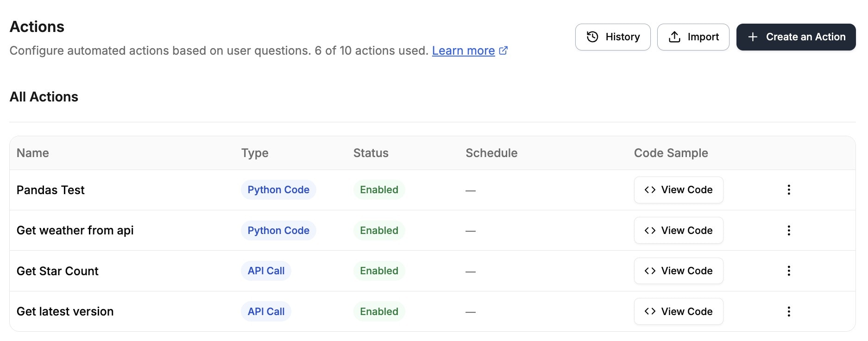Toggle Enabled on Get latest version
This screenshot has width=868, height=341.
[378, 311]
